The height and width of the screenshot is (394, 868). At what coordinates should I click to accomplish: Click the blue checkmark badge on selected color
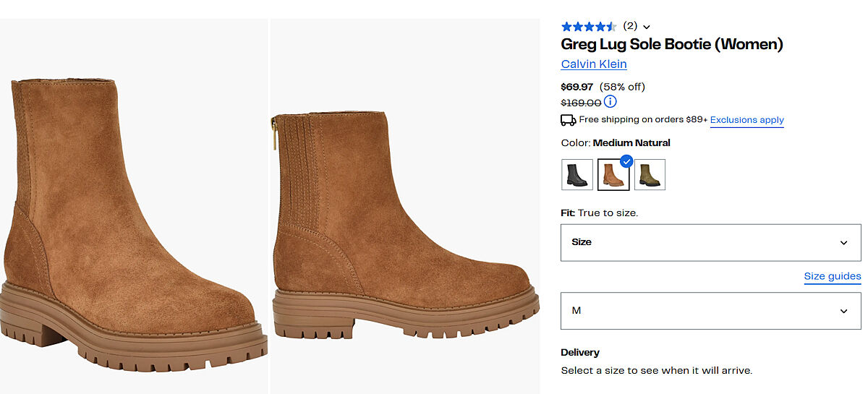(626, 161)
